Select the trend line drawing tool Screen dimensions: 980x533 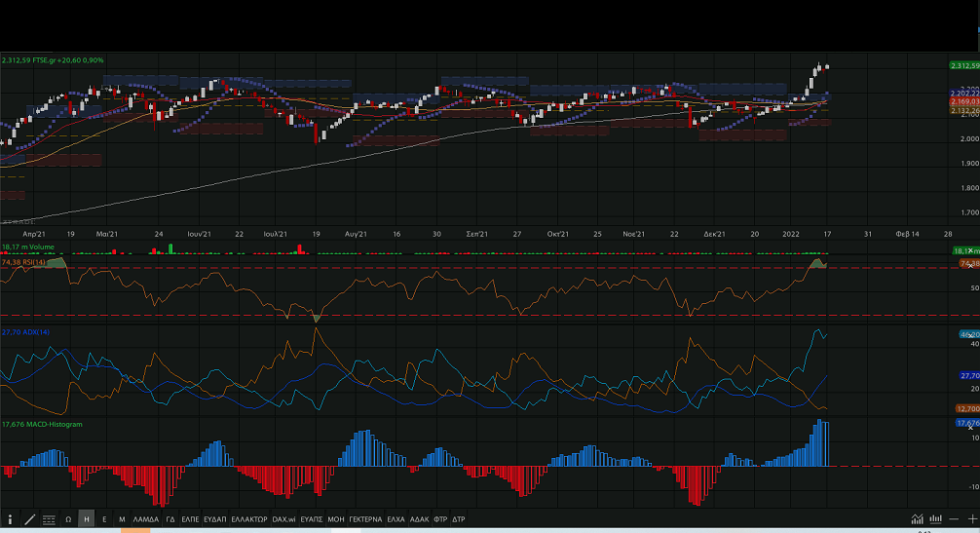(29, 519)
